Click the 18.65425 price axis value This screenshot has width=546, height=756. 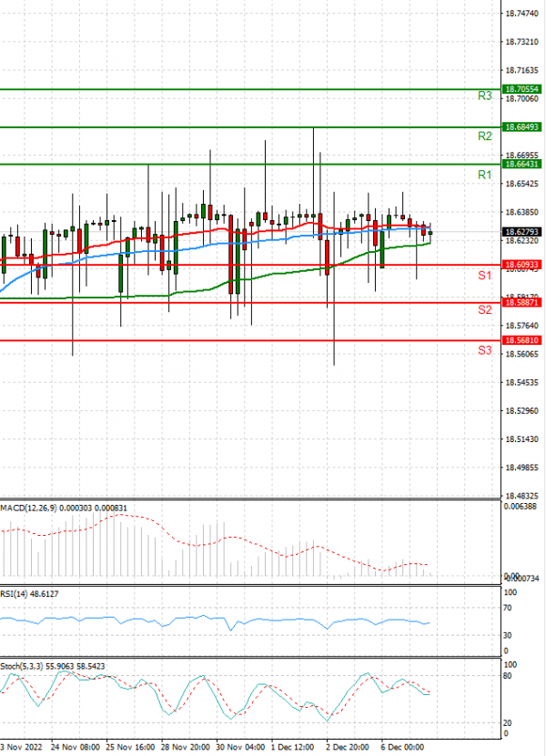pyautogui.click(x=521, y=184)
